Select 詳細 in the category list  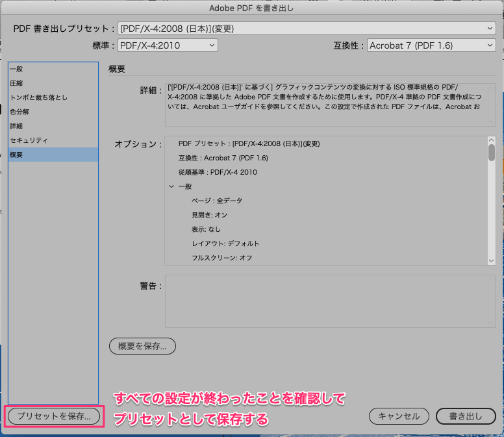(53, 126)
